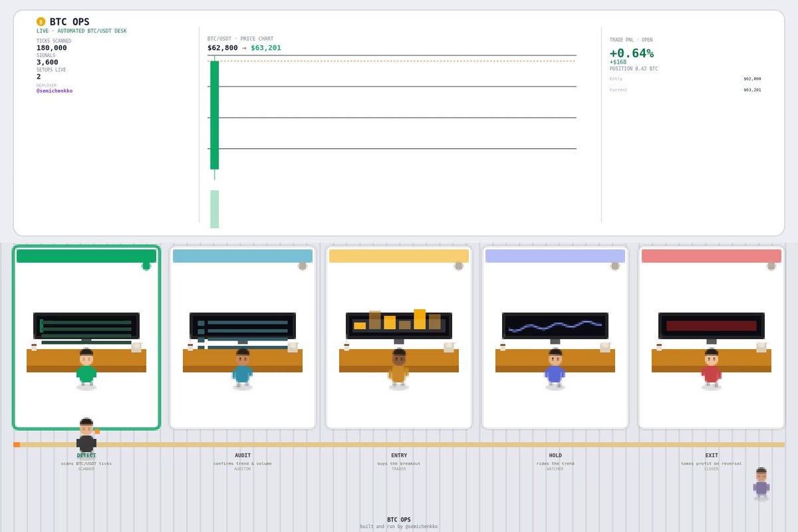This screenshot has height=532, width=798.
Task: Select the DETECT stage label
Action: [86, 456]
